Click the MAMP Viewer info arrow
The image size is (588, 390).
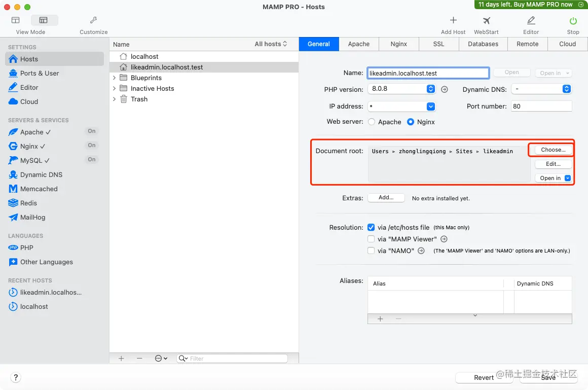[x=444, y=239]
